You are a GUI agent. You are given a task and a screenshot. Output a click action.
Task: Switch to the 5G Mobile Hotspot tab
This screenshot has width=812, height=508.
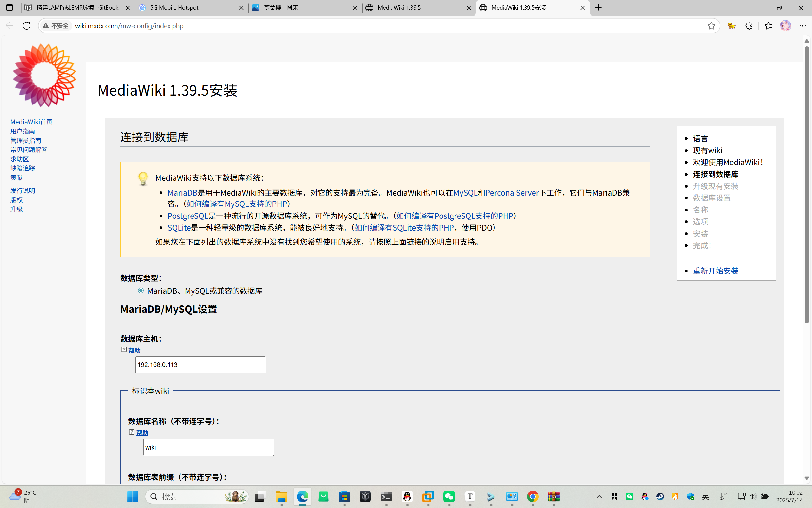pos(191,8)
